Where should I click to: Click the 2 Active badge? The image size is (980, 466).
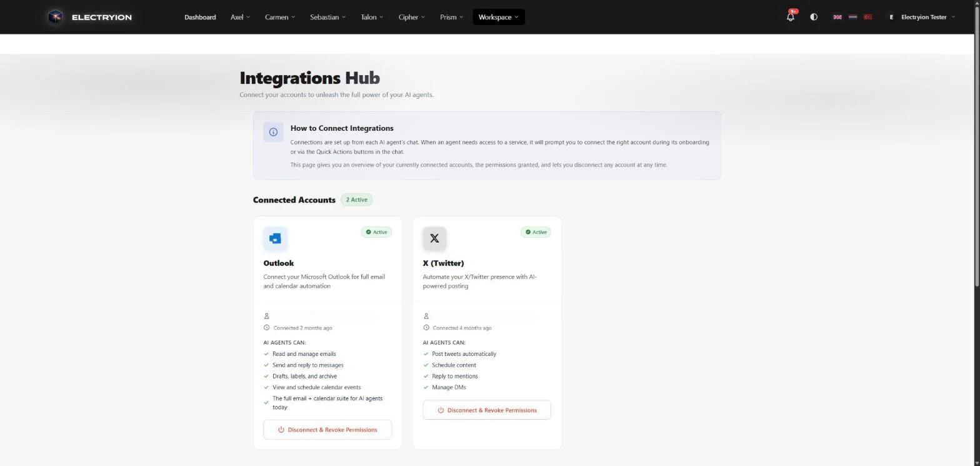coord(357,200)
